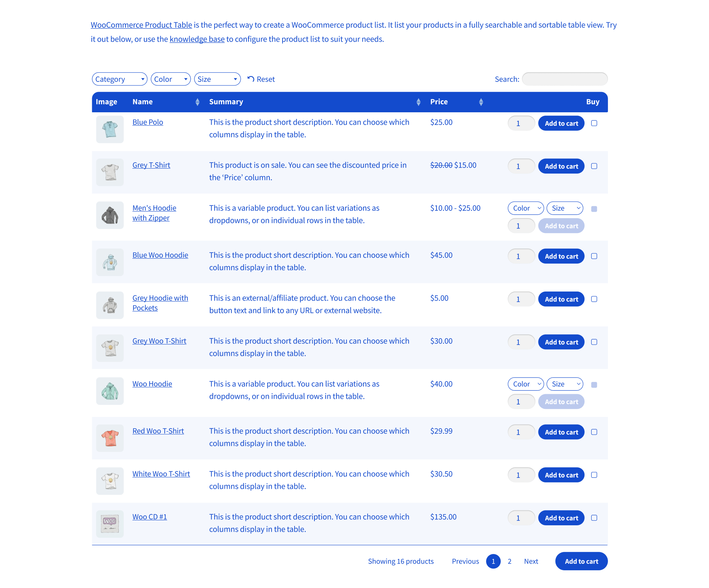The image size is (709, 588).
Task: Click the Reset filters icon
Action: [251, 79]
